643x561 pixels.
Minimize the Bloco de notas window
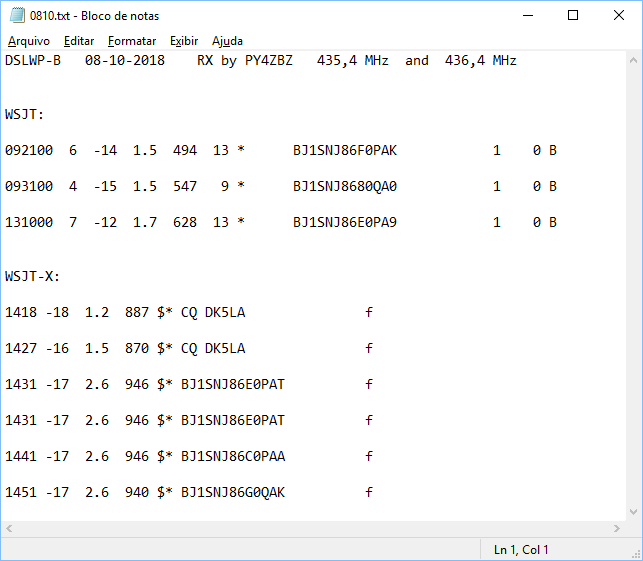pos(528,16)
